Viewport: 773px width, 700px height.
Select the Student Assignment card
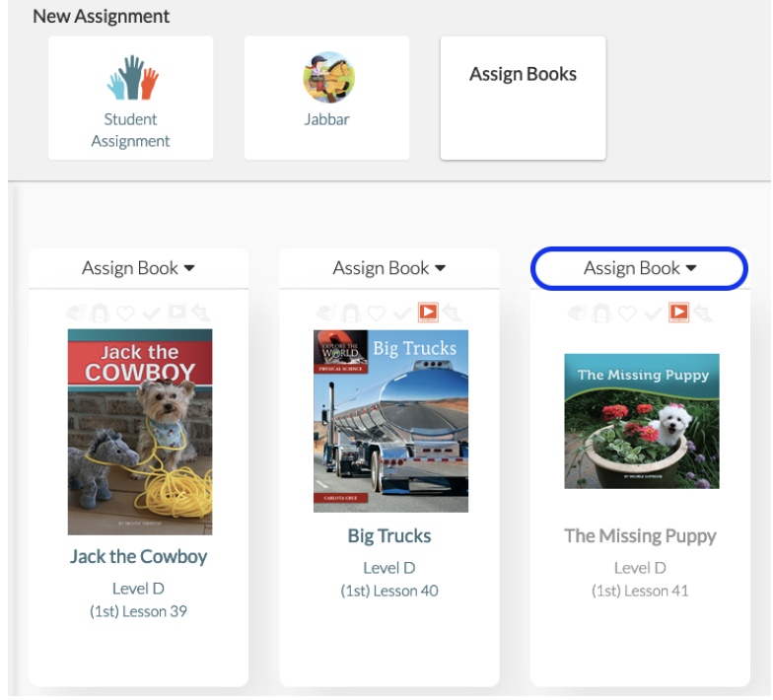click(130, 98)
